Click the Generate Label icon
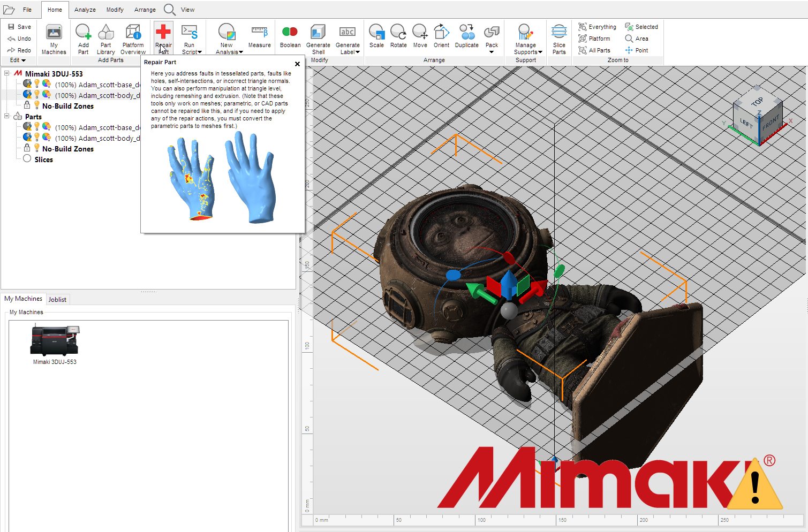The width and height of the screenshot is (808, 532). (x=348, y=32)
